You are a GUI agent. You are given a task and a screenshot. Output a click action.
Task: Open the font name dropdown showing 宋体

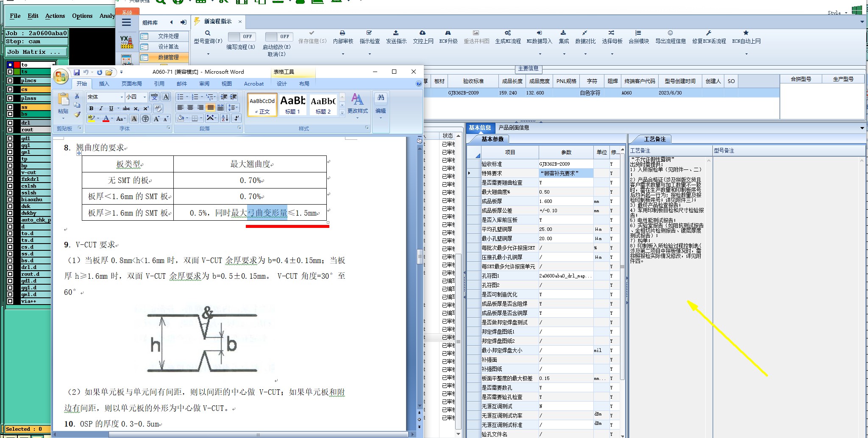pos(122,97)
